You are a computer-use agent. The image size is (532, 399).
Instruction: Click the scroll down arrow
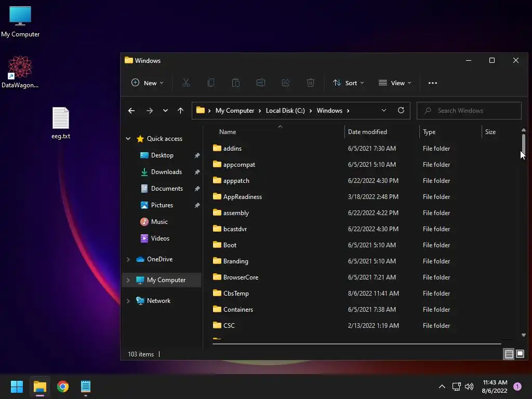click(524, 335)
